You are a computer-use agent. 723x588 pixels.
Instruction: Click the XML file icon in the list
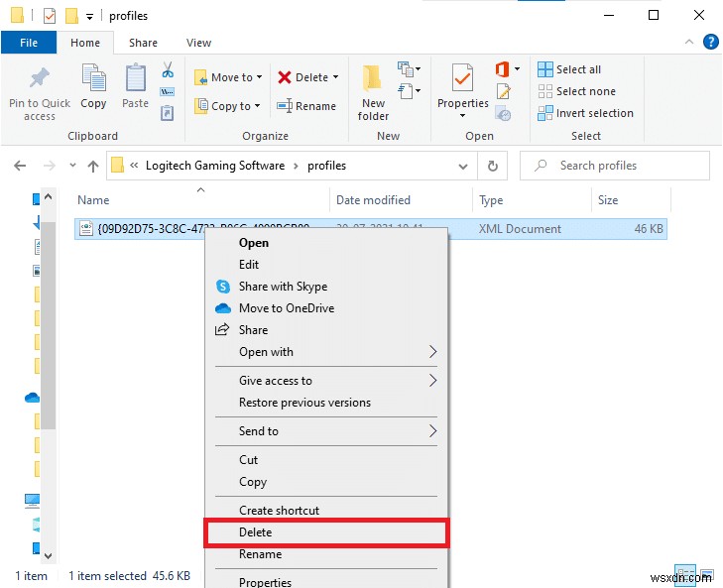coord(86,228)
